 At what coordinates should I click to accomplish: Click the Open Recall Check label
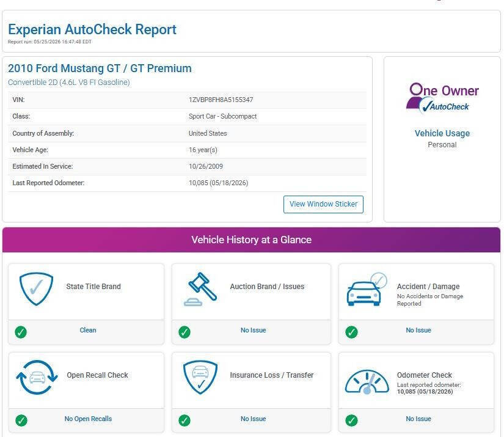[97, 375]
